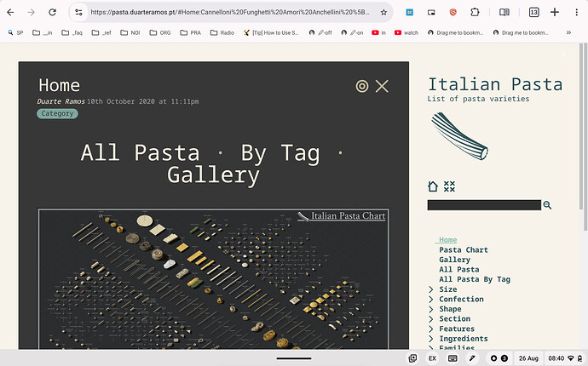Image resolution: width=588 pixels, height=366 pixels.
Task: Open the Radio bookmarks folder
Action: (x=222, y=32)
